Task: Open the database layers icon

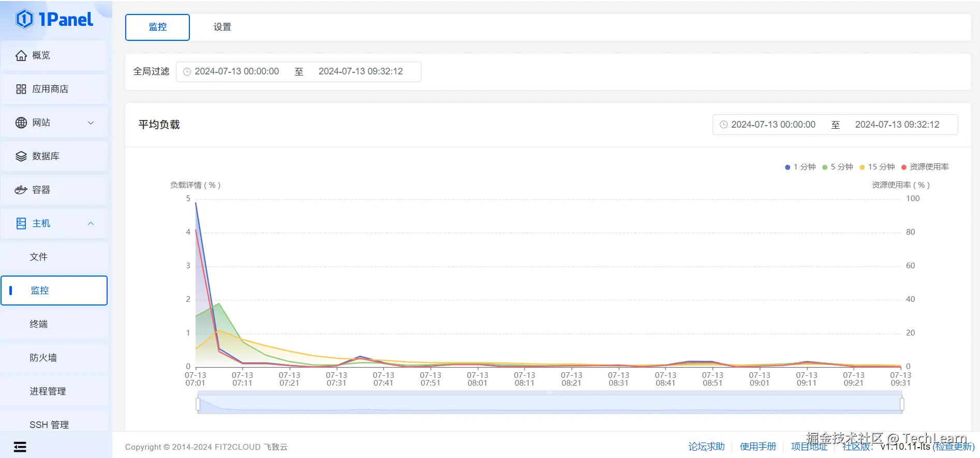Action: pos(21,156)
